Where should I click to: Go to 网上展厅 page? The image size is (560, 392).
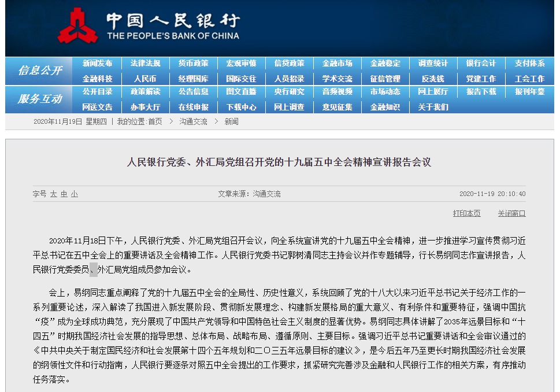433,91
